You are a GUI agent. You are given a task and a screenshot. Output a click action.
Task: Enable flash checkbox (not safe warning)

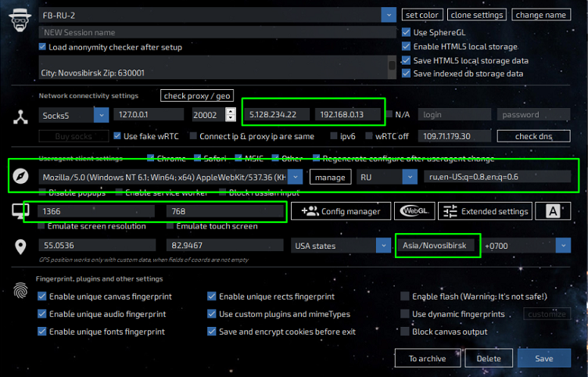(x=404, y=296)
